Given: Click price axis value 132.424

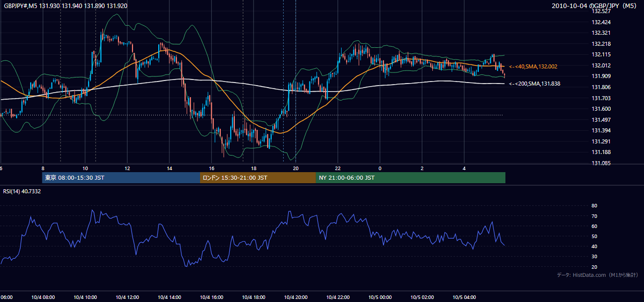Looking at the screenshot, I should pyautogui.click(x=601, y=22).
